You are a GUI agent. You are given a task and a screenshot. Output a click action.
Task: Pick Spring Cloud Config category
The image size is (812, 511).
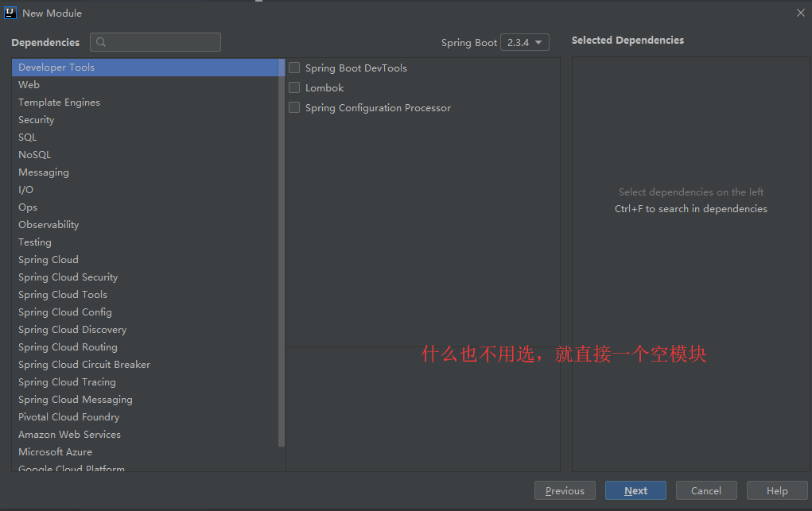pyautogui.click(x=145, y=312)
